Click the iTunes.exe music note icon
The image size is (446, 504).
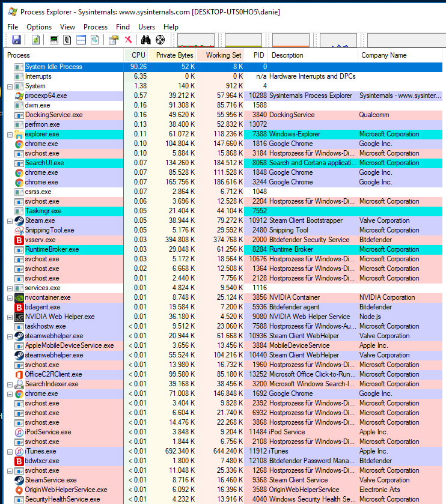pyautogui.click(x=19, y=452)
